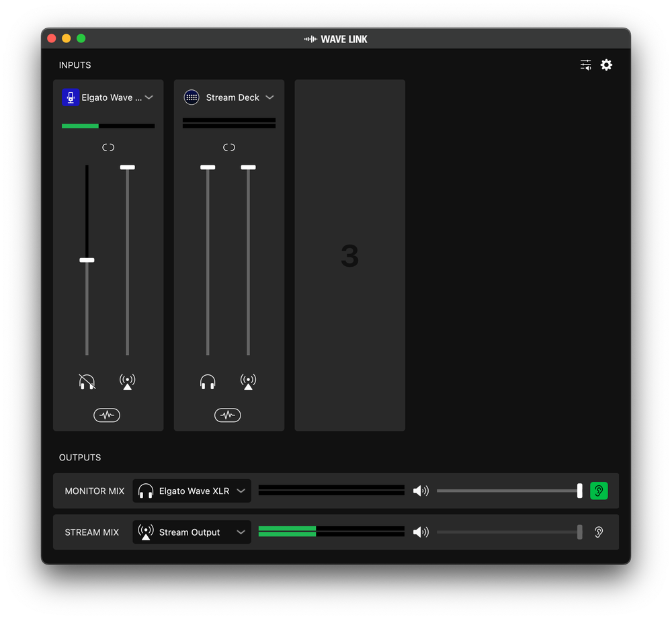The image size is (672, 619).
Task: Expand the Stream Deck input dropdown
Action: (269, 97)
